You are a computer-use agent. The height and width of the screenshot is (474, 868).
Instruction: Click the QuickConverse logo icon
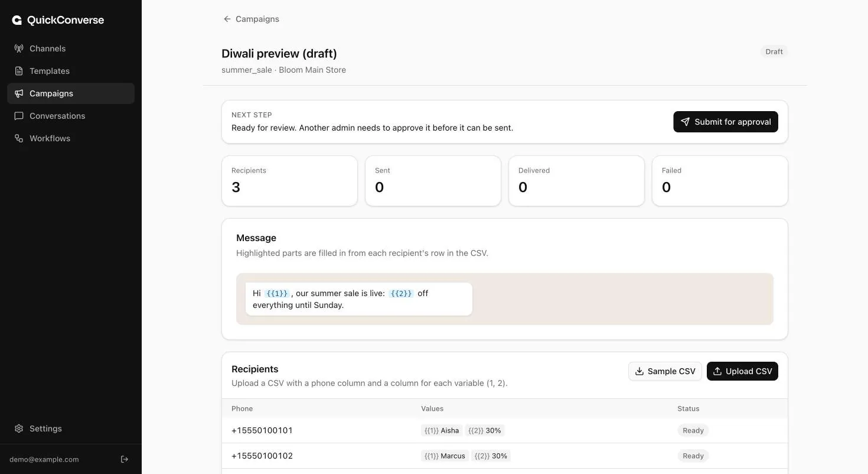pyautogui.click(x=17, y=20)
